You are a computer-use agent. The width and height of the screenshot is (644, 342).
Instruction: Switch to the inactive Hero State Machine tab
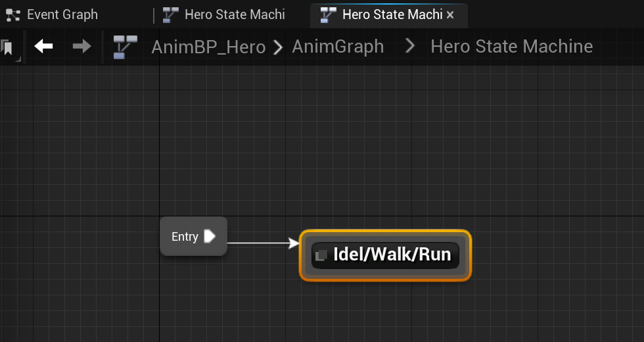[x=234, y=14]
